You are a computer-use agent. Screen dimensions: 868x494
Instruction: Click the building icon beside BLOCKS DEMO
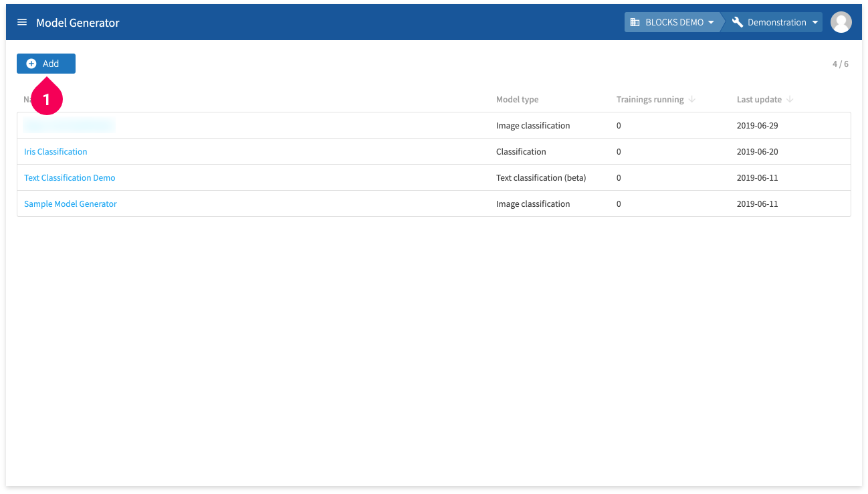coord(635,22)
